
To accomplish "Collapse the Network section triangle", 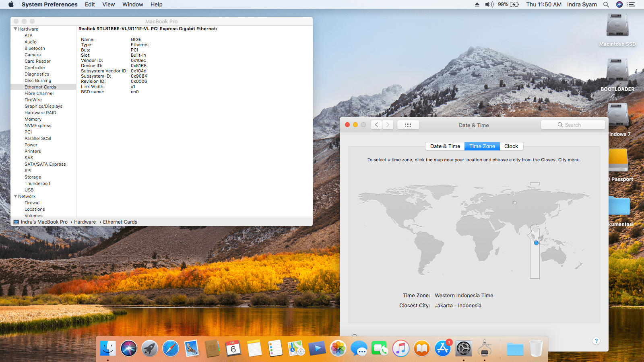I will [16, 196].
